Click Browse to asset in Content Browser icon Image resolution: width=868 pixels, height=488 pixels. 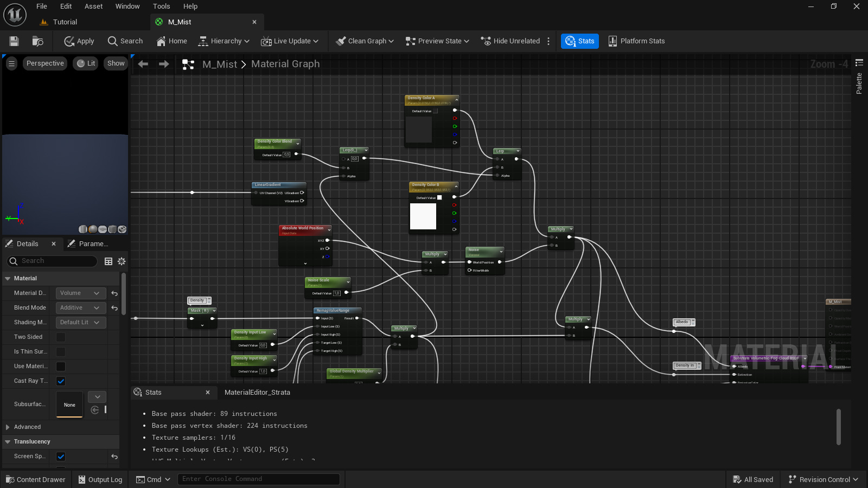pos(37,41)
